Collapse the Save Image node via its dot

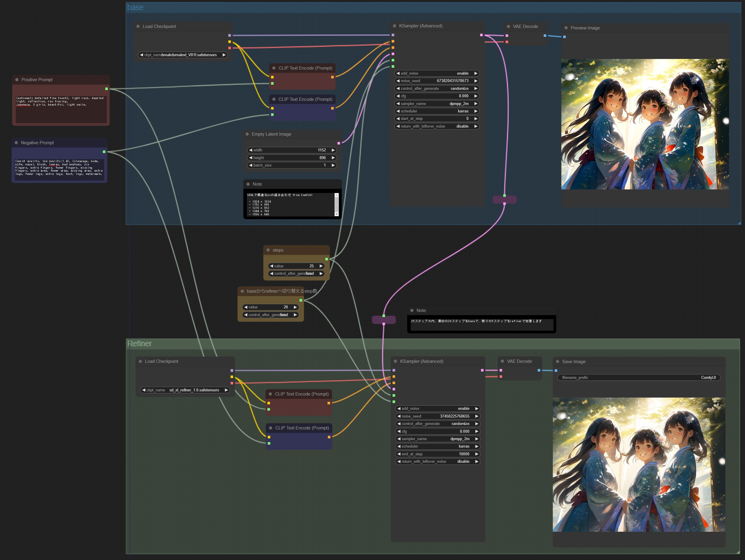[557, 362]
